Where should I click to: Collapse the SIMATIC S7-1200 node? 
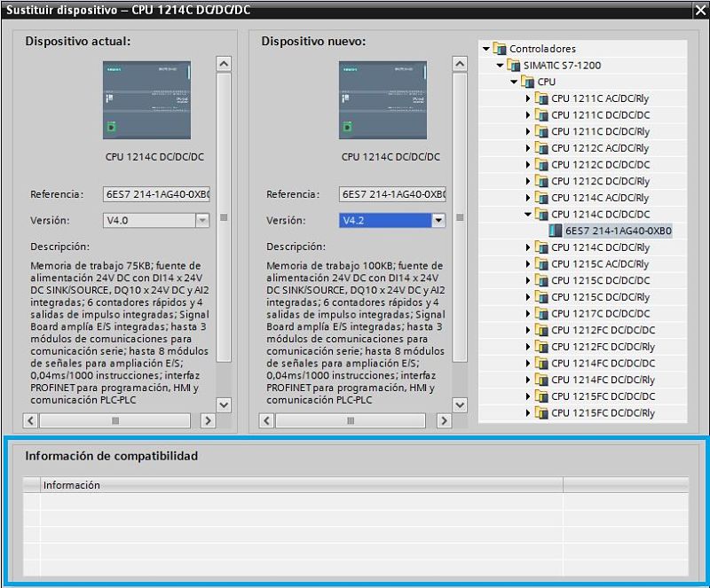click(x=500, y=65)
